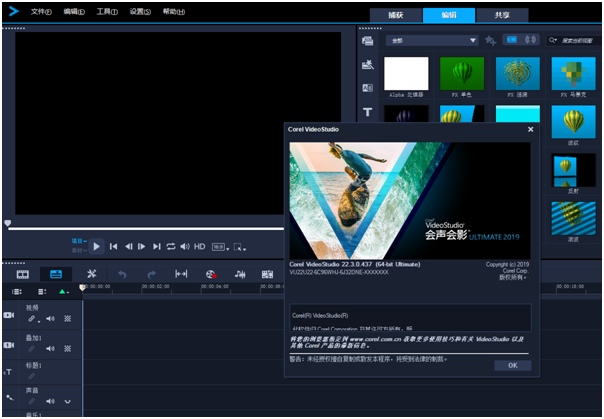Click the Undo arrow
The image size is (604, 419).
pos(122,274)
